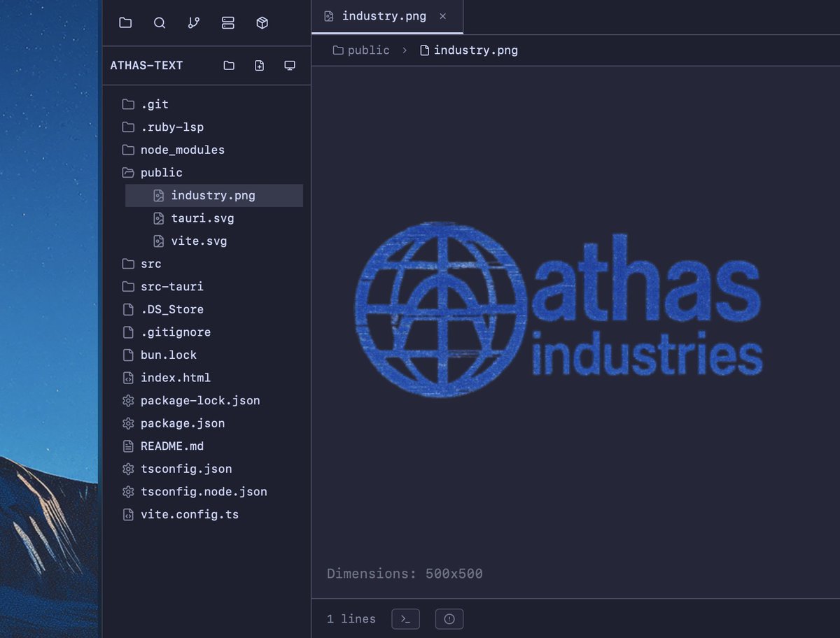Viewport: 840px width, 638px height.
Task: Click the 1 lines status indicator
Action: (x=351, y=618)
